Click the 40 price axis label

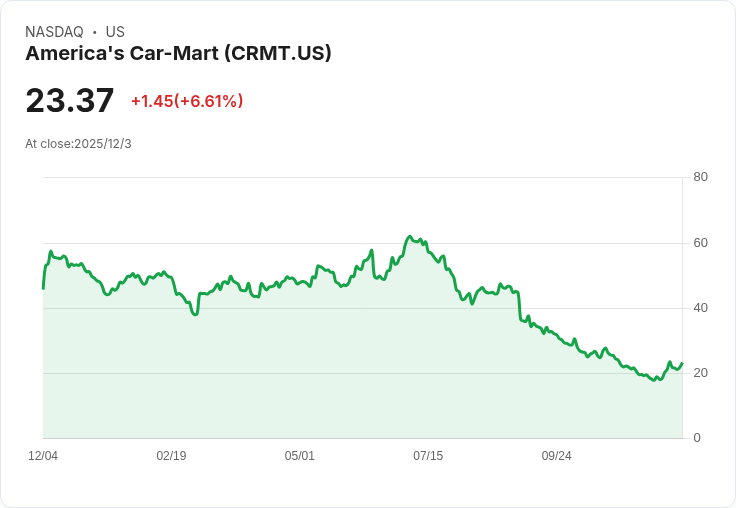[700, 308]
